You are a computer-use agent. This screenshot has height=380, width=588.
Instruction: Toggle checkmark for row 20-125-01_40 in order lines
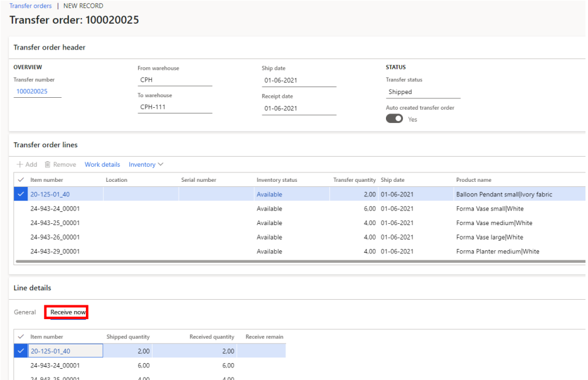click(21, 194)
